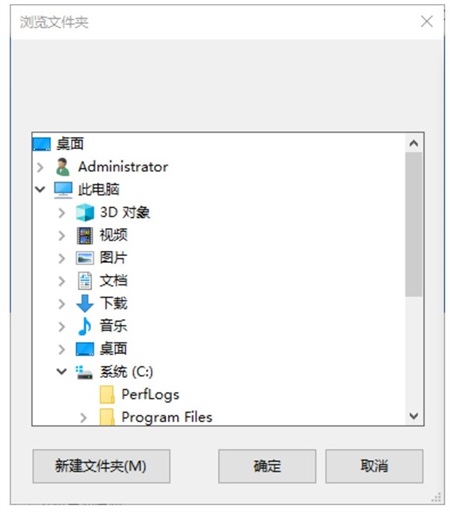Click the 文档 document icon
This screenshot has width=450, height=512.
point(85,281)
